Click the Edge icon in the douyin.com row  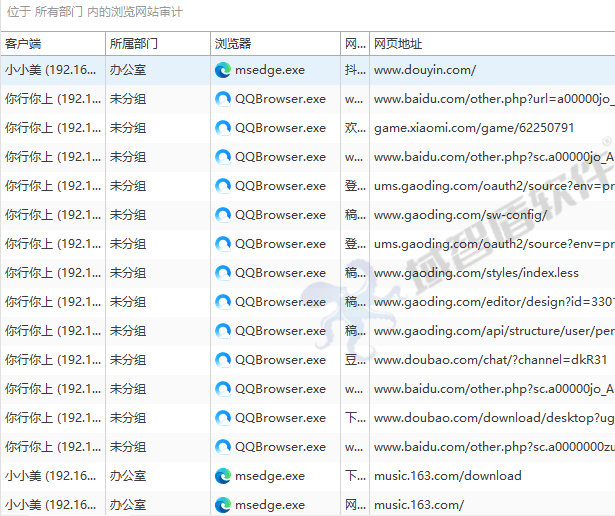(x=223, y=70)
